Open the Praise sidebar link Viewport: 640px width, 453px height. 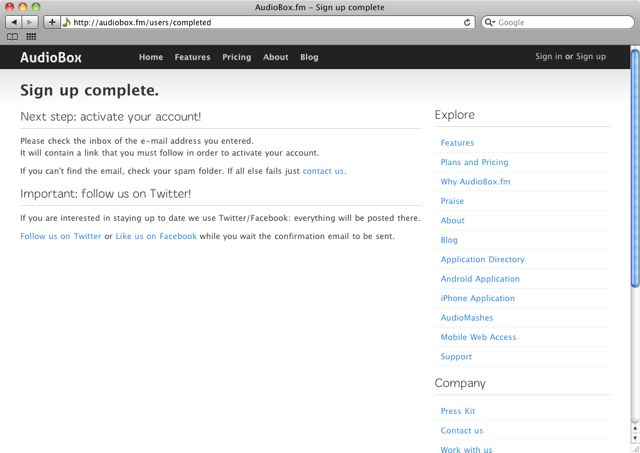[452, 201]
